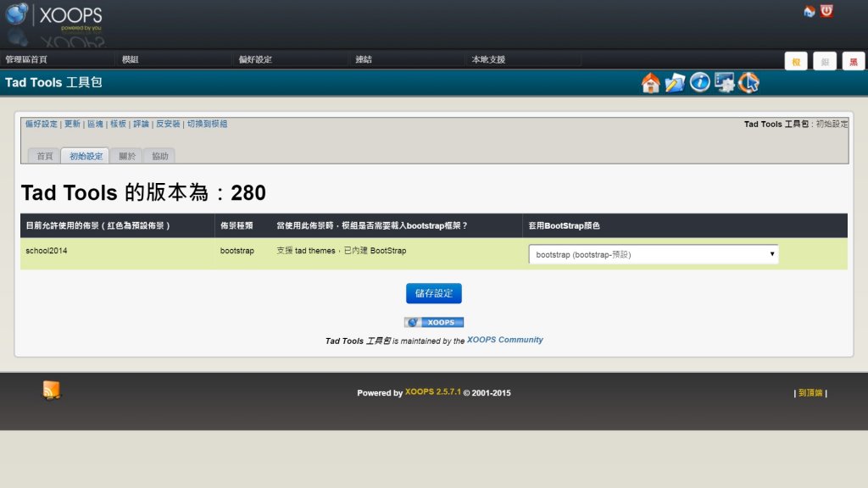Click the small blue house icon at top right

point(810,12)
